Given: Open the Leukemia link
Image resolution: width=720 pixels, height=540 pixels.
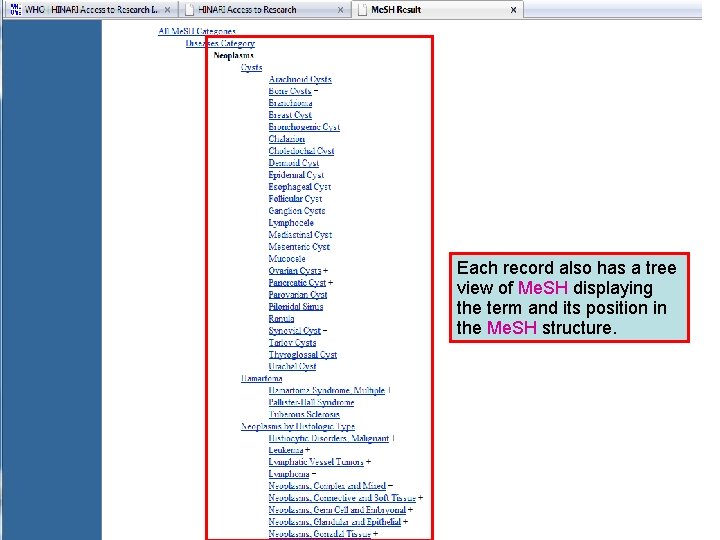Looking at the screenshot, I should pyautogui.click(x=286, y=450).
